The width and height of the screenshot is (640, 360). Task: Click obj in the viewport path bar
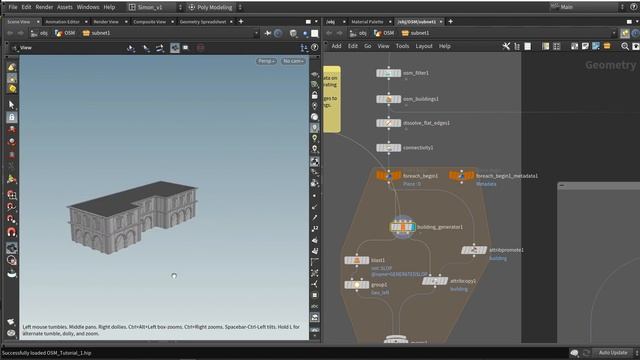pos(39,33)
